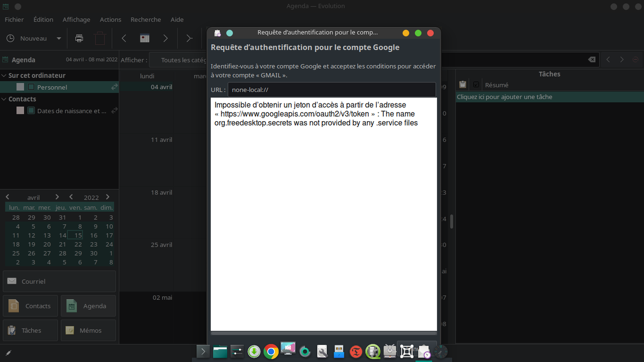Click the lundi column header in calendar

pos(147,76)
